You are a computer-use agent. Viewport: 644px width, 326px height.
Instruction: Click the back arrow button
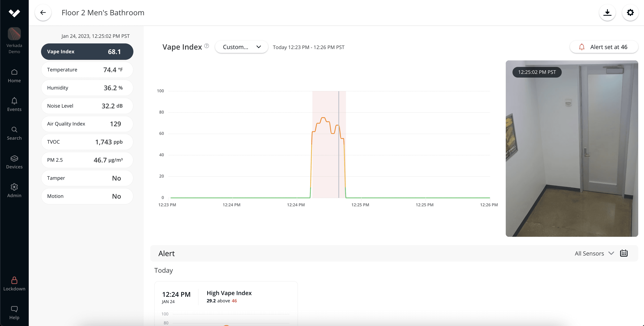tap(43, 13)
